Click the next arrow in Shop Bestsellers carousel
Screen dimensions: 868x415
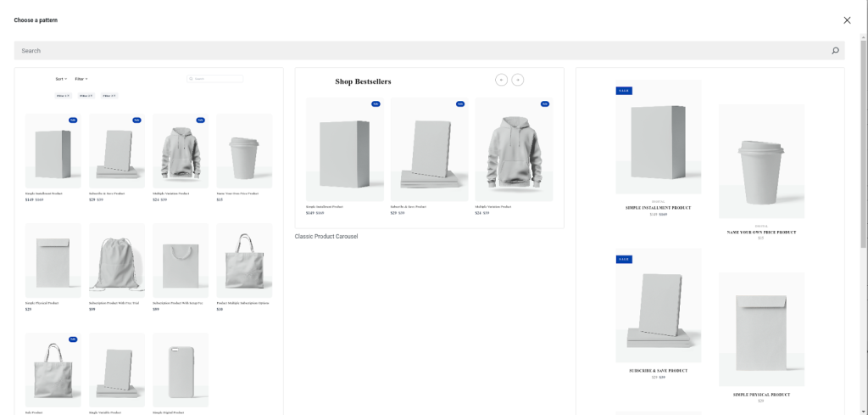518,80
